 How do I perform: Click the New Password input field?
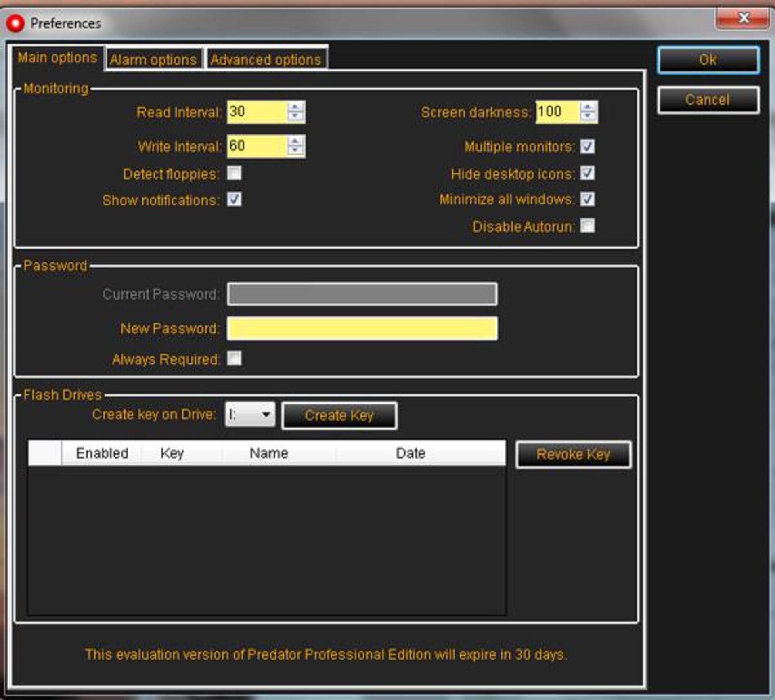tap(362, 328)
